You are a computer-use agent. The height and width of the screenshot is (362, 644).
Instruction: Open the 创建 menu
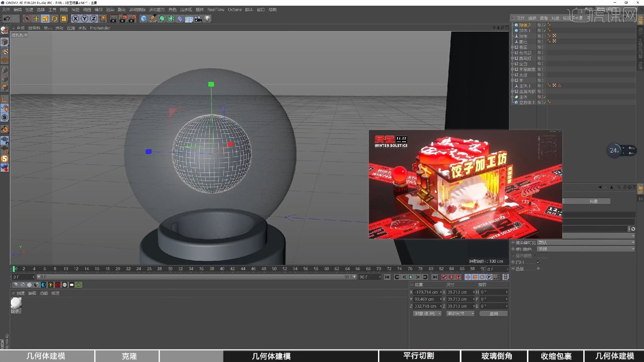(x=29, y=10)
